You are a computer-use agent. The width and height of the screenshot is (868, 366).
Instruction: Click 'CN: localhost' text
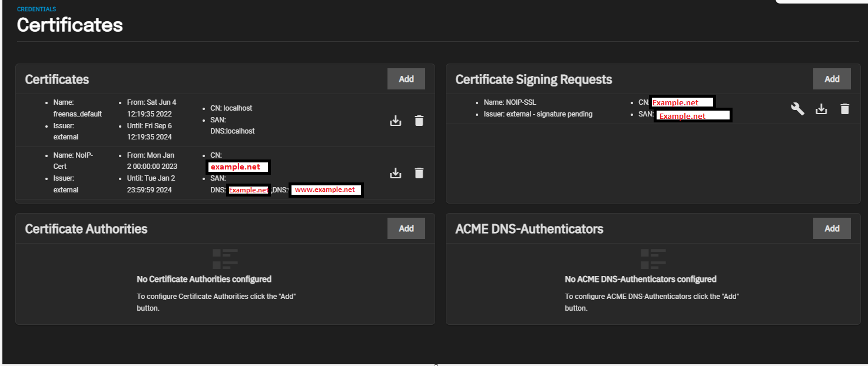click(231, 108)
